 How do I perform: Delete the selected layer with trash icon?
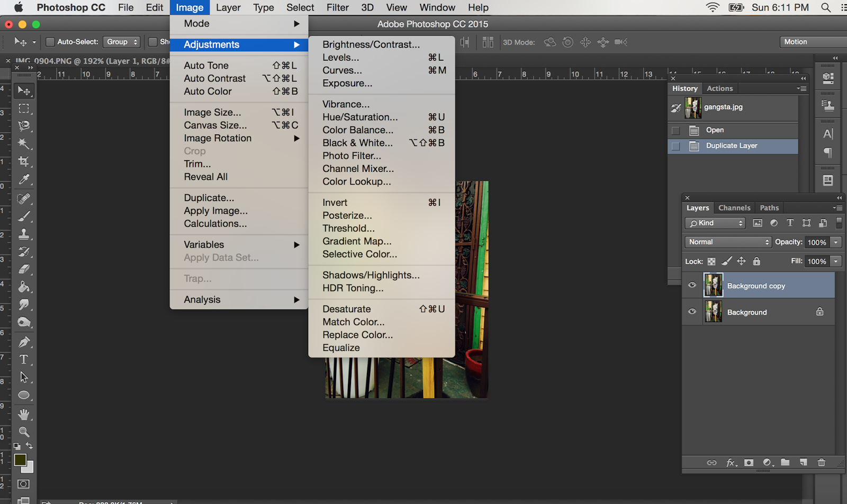tap(822, 463)
